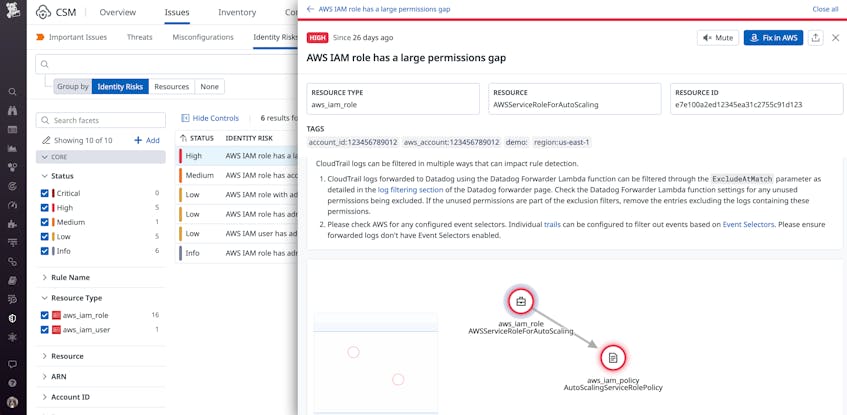Open the gauge APM icon in sidebar
Viewport: 847px width, 415px height.
click(12, 205)
